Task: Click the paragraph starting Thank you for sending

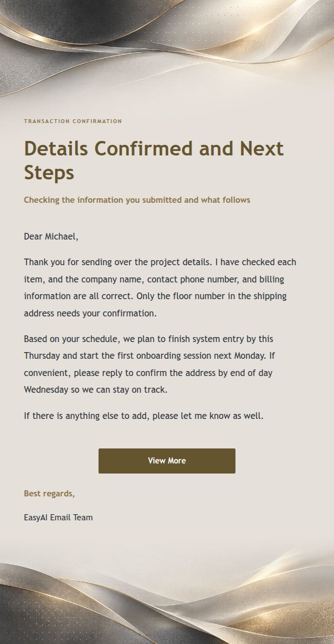Action: (x=160, y=287)
